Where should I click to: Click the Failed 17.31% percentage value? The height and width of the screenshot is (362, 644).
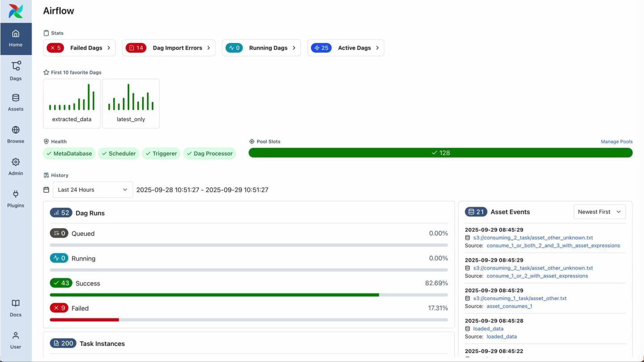pyautogui.click(x=438, y=308)
